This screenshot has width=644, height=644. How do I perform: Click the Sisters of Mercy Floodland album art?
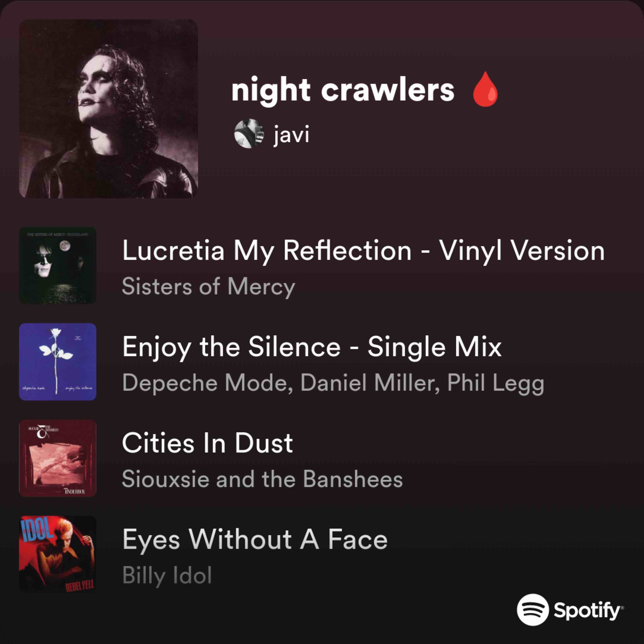(x=58, y=266)
